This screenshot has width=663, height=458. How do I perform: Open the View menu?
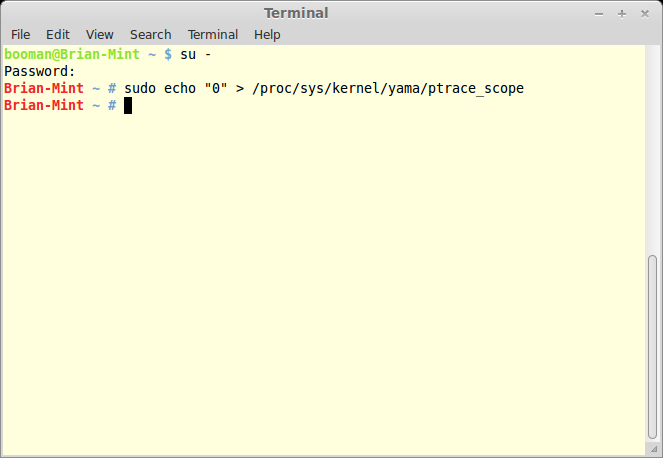(x=99, y=35)
